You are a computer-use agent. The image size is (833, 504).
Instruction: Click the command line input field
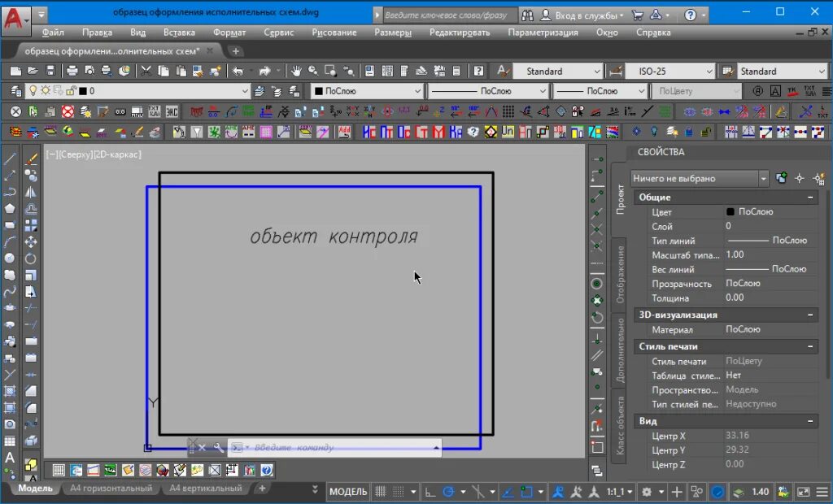pyautogui.click(x=334, y=448)
